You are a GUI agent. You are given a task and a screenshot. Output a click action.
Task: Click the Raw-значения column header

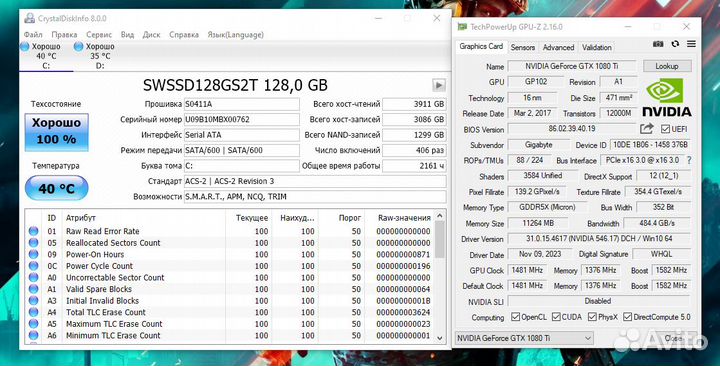pos(405,218)
